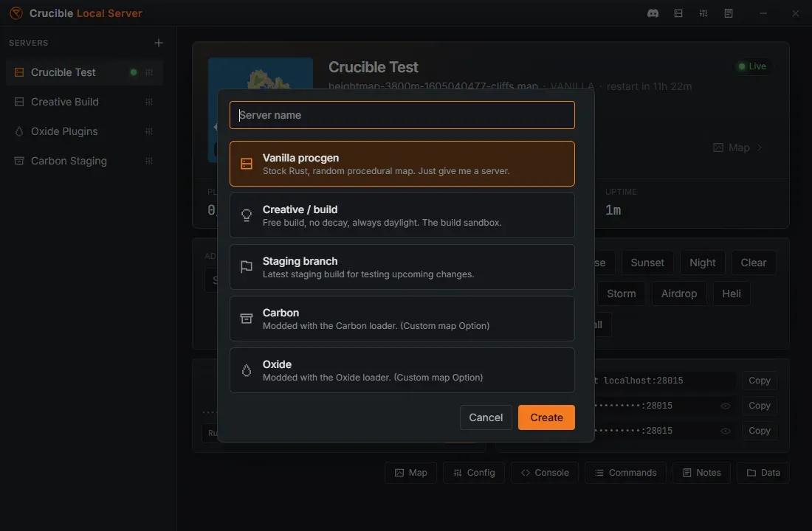Click the Crucible logo icon in title bar
This screenshot has height=531, width=812.
16,13
